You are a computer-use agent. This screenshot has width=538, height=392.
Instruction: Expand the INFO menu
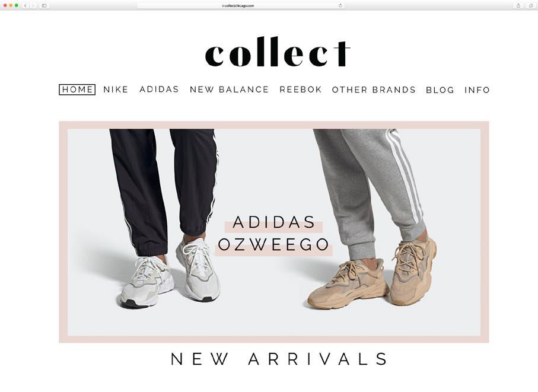[x=477, y=90]
